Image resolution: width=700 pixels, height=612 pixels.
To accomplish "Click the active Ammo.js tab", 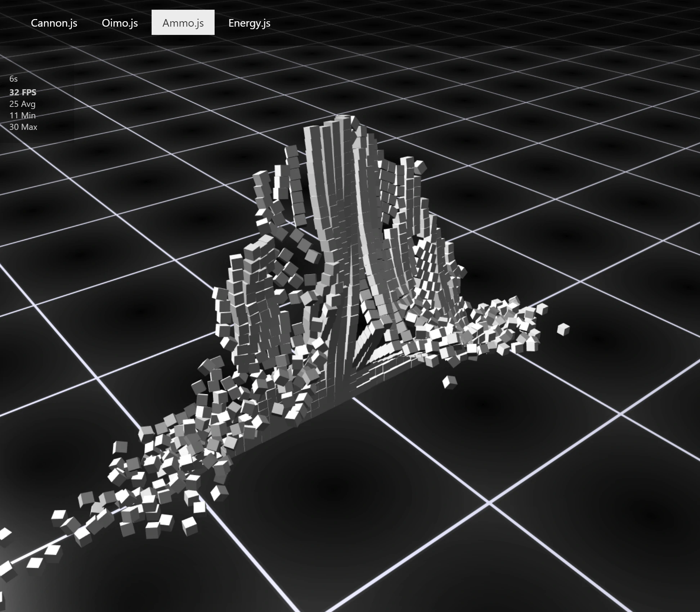I will pyautogui.click(x=183, y=22).
